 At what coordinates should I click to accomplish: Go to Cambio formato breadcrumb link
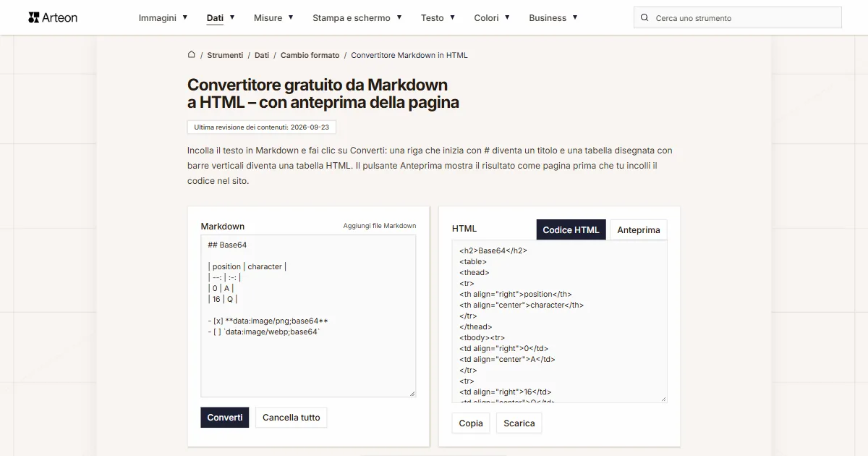tap(310, 55)
